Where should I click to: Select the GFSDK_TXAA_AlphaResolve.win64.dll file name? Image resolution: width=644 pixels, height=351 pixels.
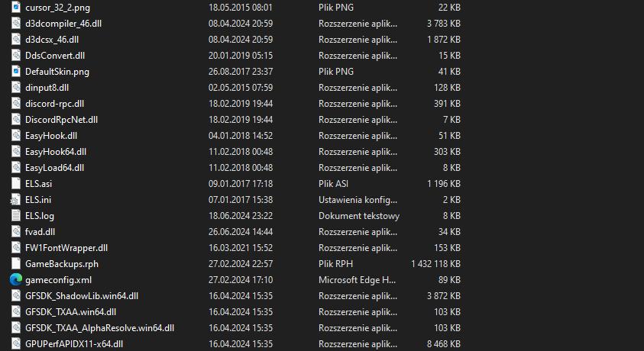[x=99, y=327]
